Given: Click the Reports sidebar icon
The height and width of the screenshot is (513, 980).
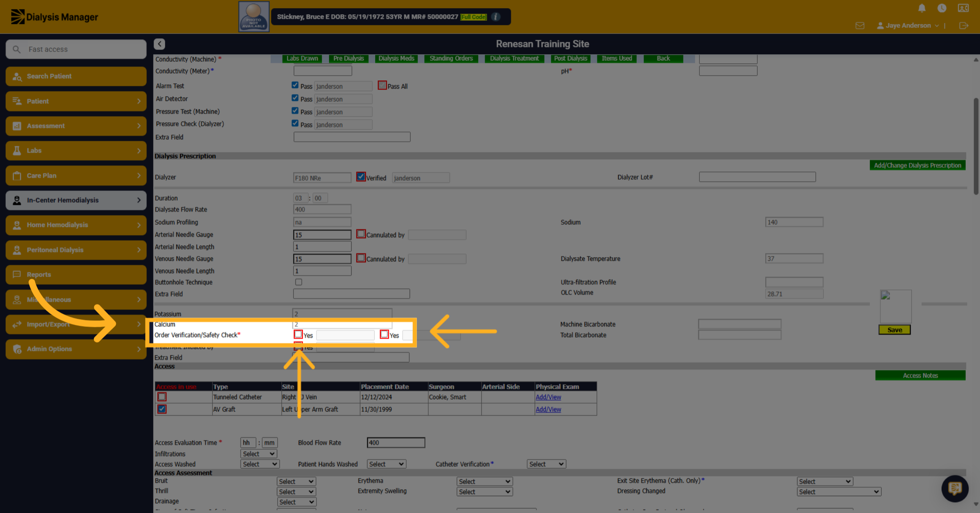Looking at the screenshot, I should 17,275.
